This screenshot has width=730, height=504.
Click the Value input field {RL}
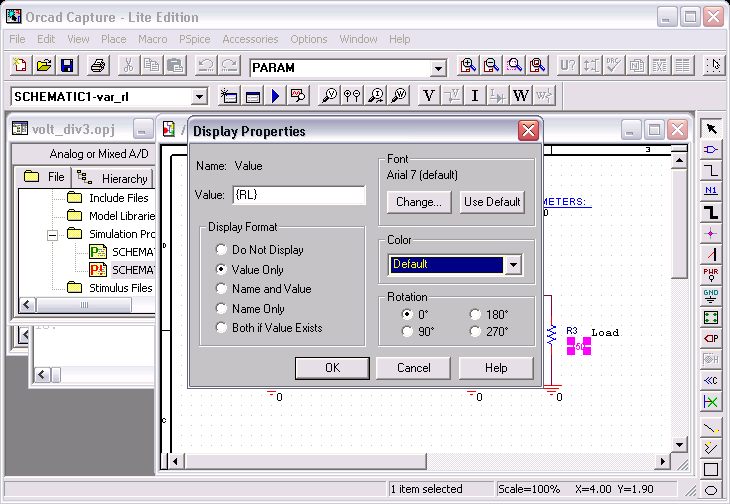[x=299, y=195]
